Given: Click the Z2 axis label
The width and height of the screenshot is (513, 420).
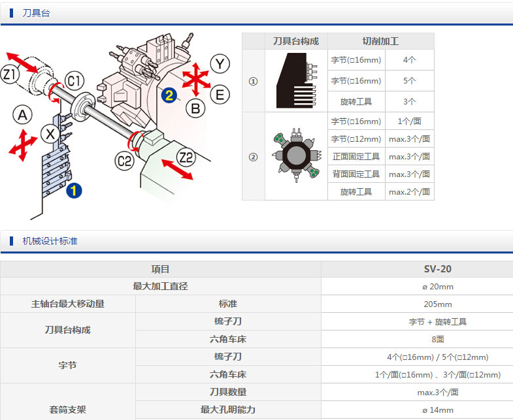Looking at the screenshot, I should click(x=186, y=157).
